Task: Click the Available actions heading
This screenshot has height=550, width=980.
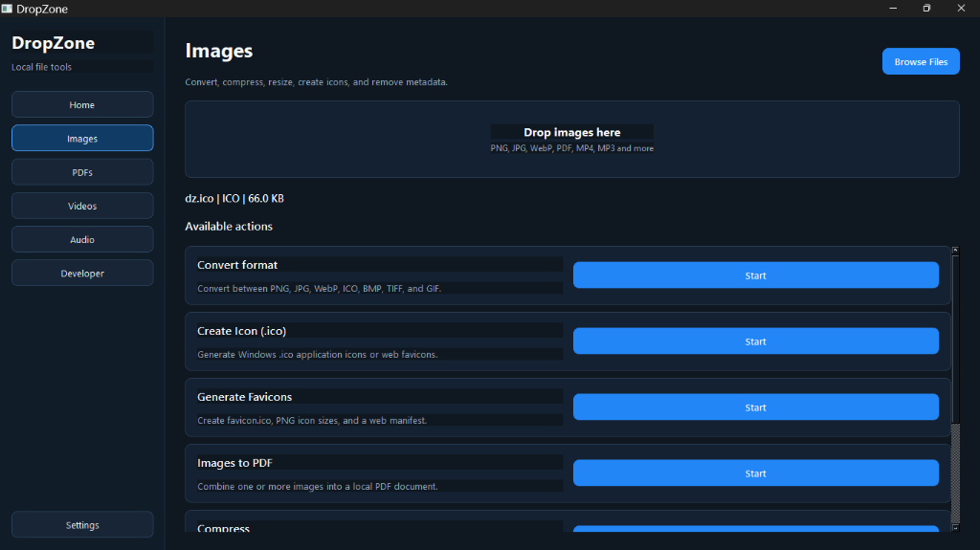Action: click(229, 227)
